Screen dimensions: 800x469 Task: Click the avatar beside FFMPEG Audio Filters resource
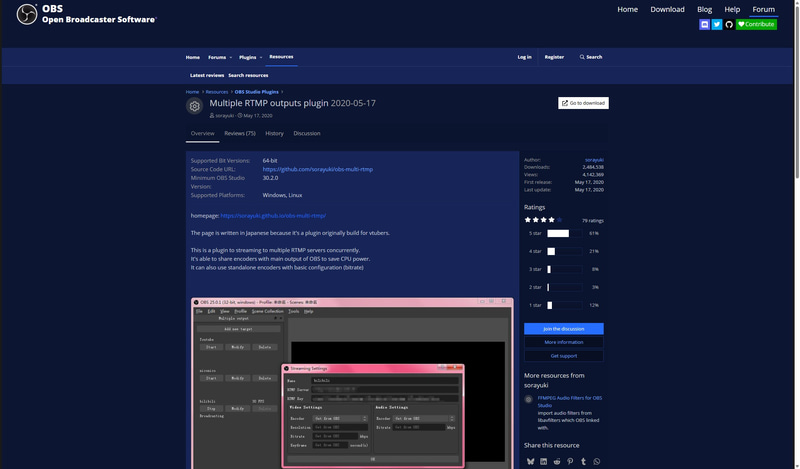tap(529, 400)
